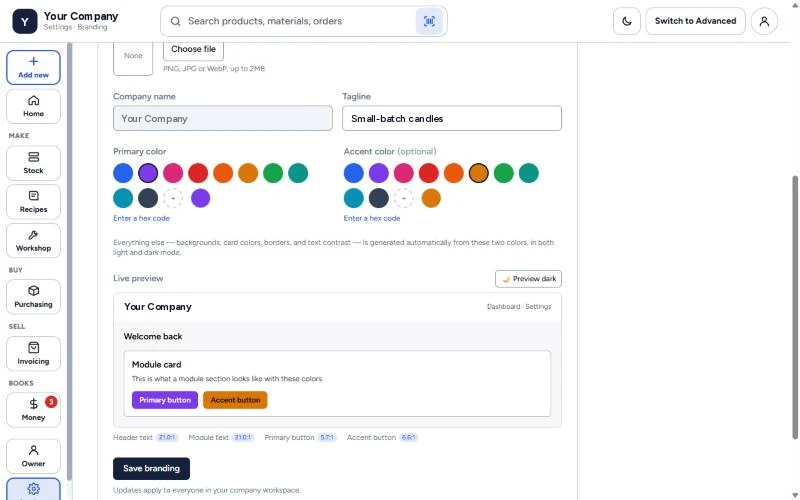Select pink accent color swatch

[x=404, y=173]
